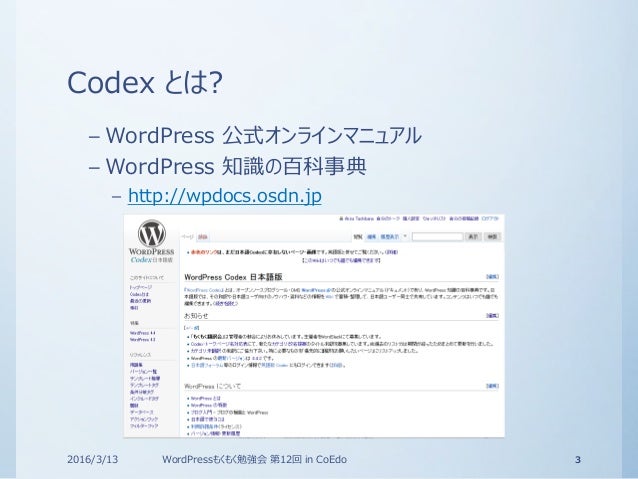Click slide page number 3
Screen dimensions: 638x479
tap(578, 460)
